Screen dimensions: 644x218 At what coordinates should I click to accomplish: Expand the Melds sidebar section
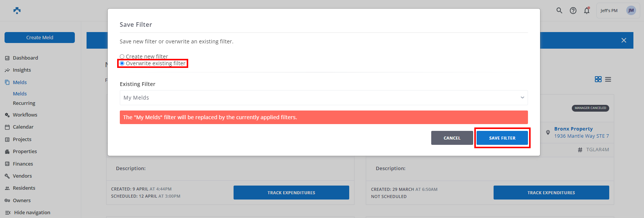tap(20, 82)
